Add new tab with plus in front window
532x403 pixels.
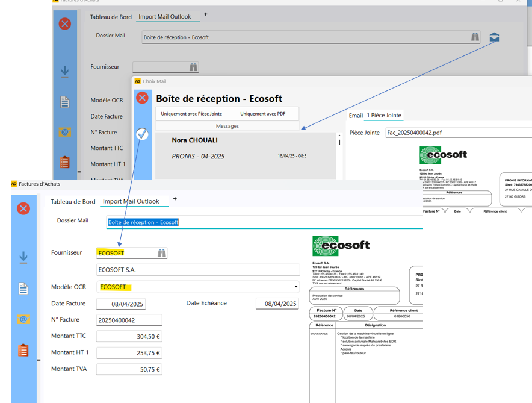[175, 199]
